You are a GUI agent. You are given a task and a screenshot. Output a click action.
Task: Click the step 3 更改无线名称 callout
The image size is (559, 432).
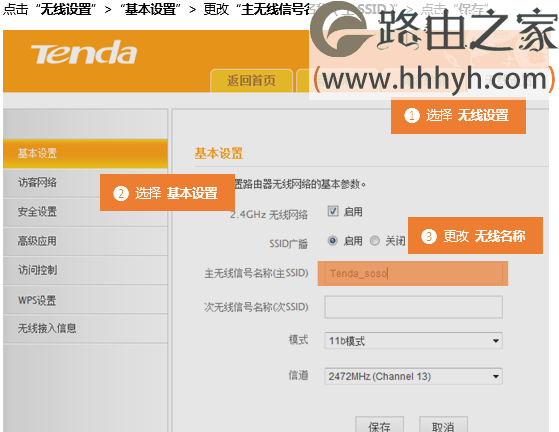pyautogui.click(x=475, y=236)
